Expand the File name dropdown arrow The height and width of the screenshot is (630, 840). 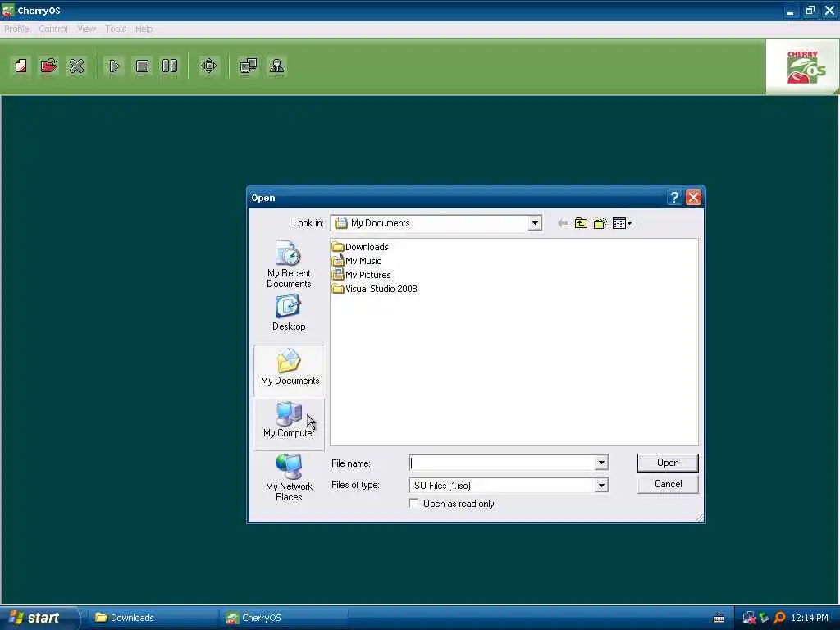(x=601, y=463)
